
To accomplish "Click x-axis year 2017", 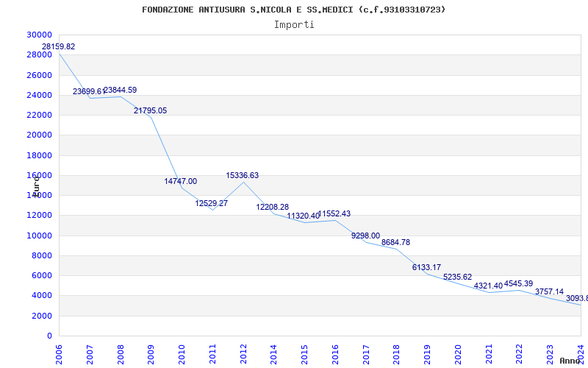I will click(x=366, y=355).
